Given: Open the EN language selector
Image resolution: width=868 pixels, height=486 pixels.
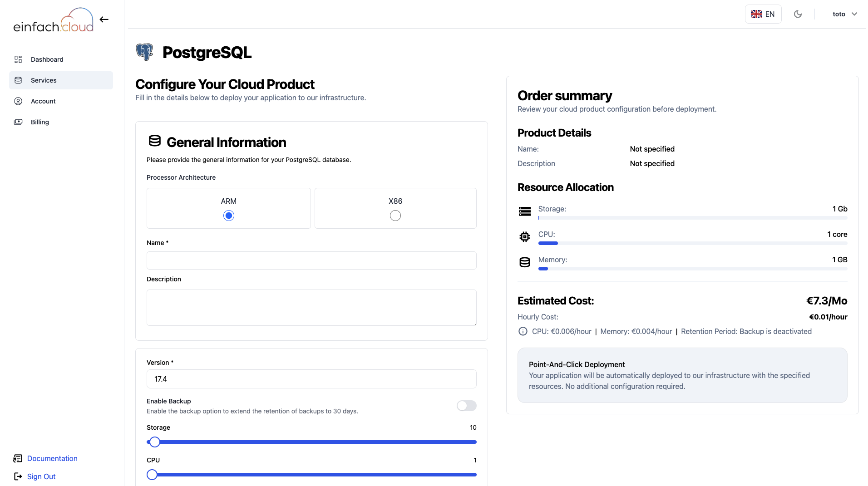Looking at the screenshot, I should 763,14.
